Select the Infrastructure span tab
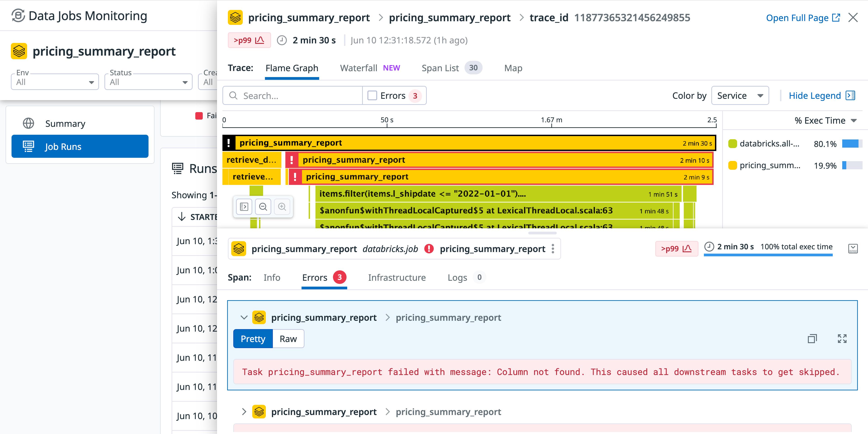The height and width of the screenshot is (434, 868). click(397, 277)
